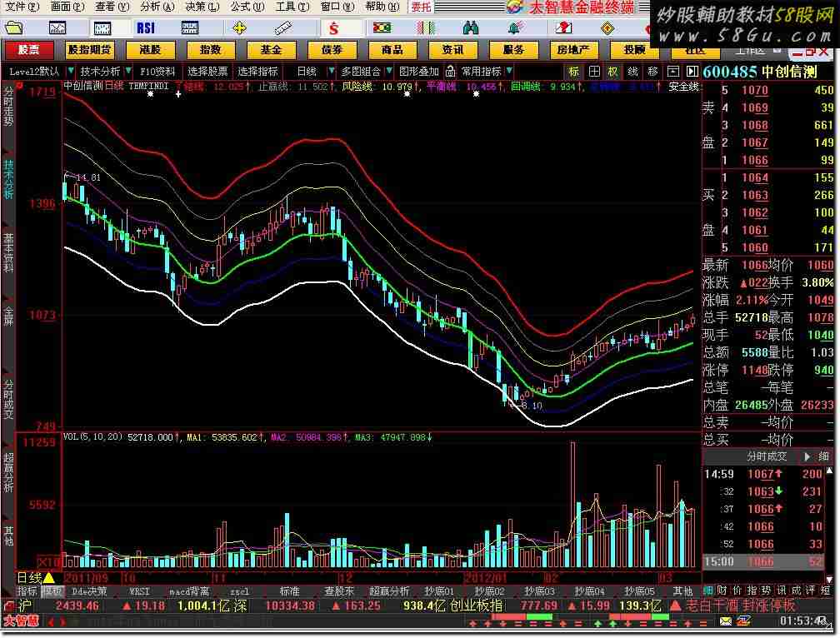This screenshot has height=638, width=840.
Task: Click the red left arrow beside 大智慧 logo
Action: pyautogui.click(x=52, y=622)
